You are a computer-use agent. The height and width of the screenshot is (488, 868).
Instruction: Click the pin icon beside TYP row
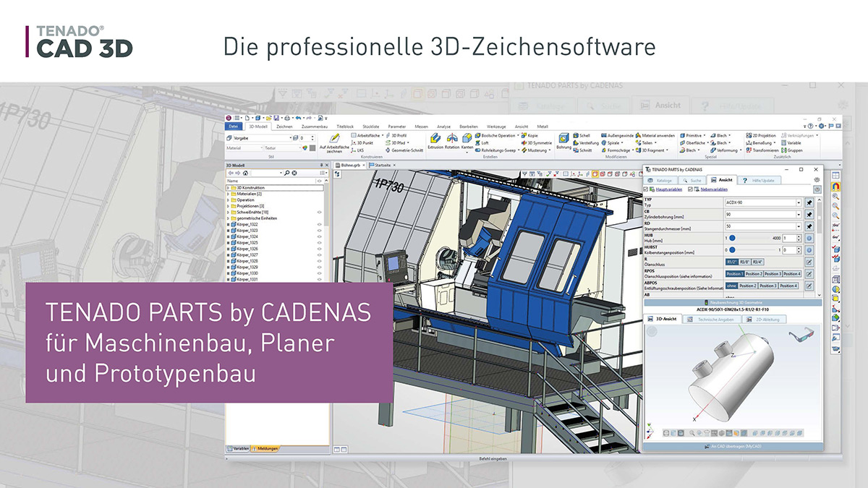point(809,203)
